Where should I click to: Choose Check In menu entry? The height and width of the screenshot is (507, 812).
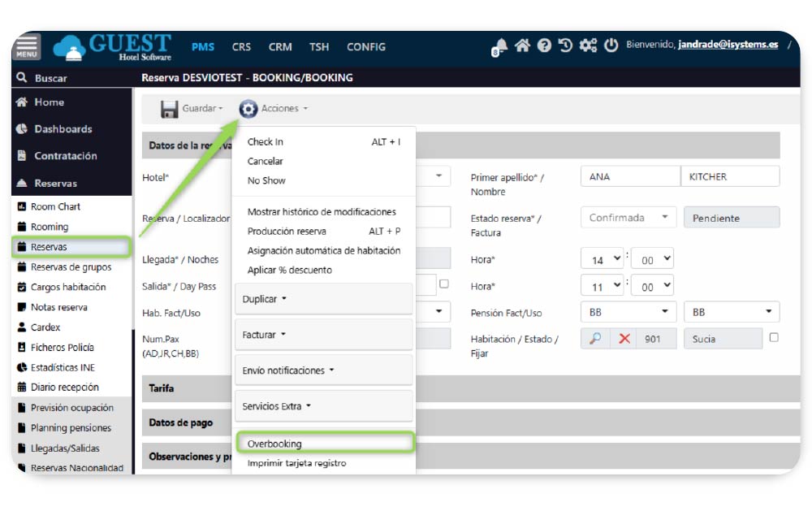266,142
